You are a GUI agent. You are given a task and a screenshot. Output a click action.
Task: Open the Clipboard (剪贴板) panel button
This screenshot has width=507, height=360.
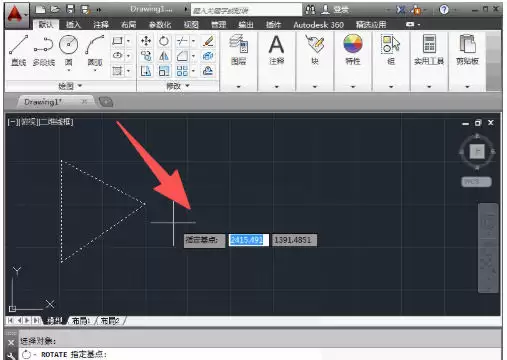pos(467,49)
